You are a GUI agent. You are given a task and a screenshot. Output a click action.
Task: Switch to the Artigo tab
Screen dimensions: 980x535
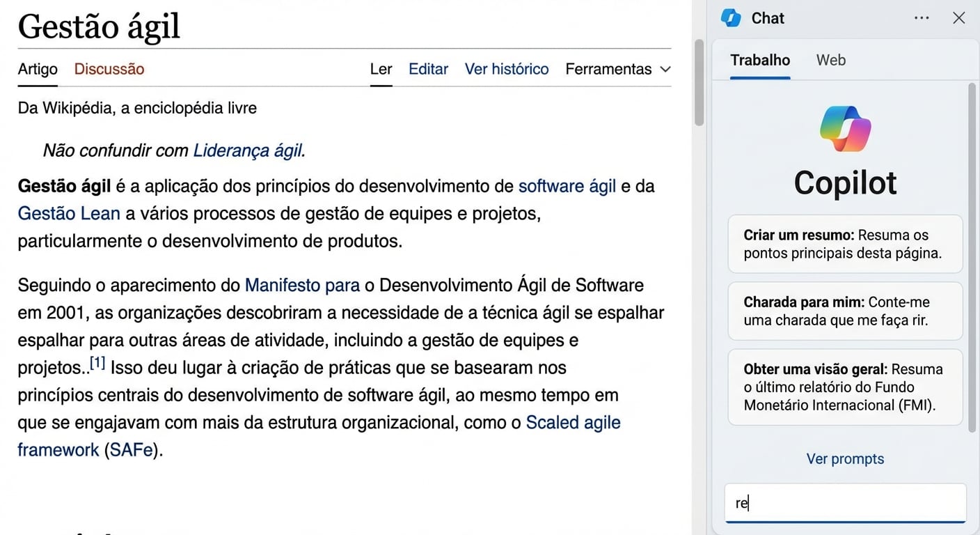38,68
